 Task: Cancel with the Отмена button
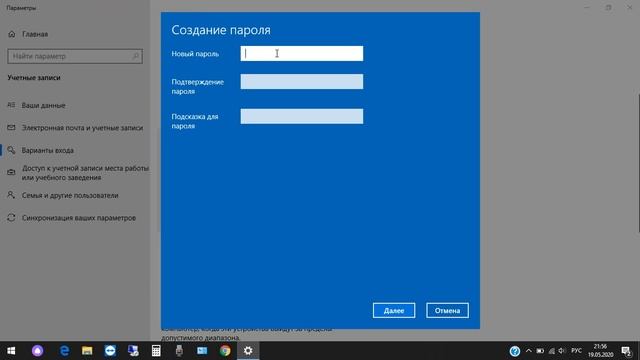[447, 311]
